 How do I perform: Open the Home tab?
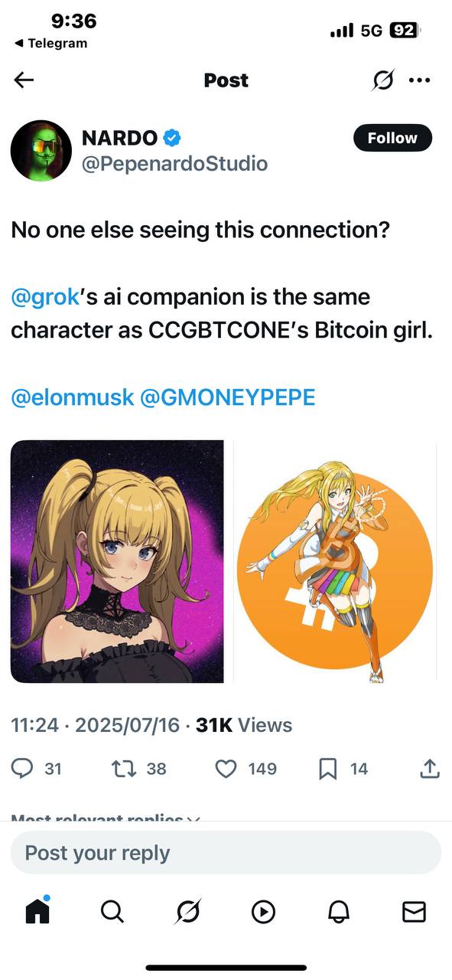(37, 910)
